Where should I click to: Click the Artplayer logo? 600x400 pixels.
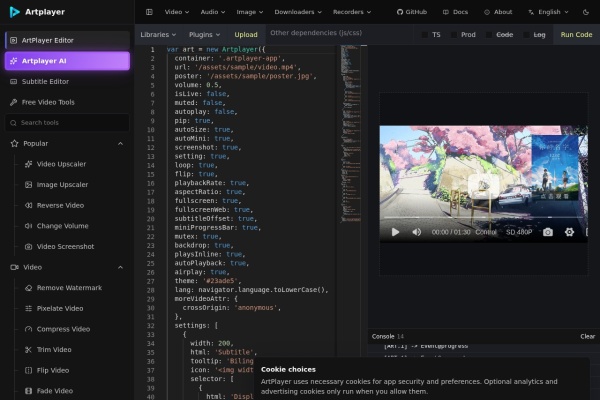point(37,12)
